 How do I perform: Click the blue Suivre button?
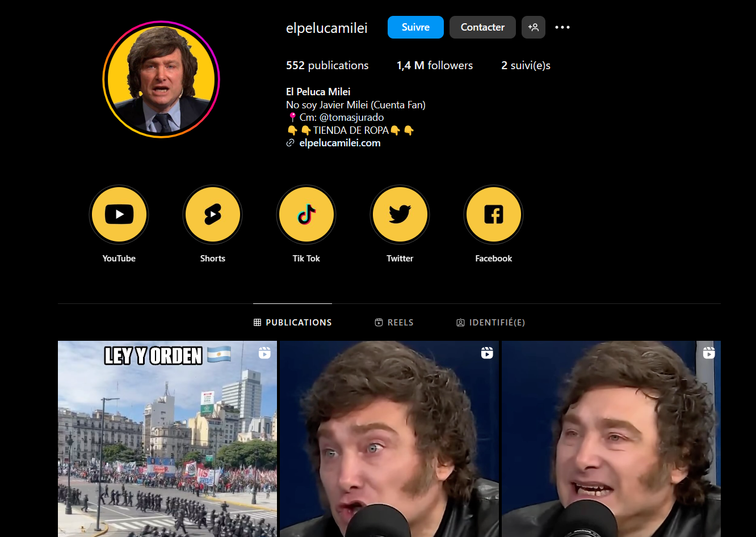point(415,27)
